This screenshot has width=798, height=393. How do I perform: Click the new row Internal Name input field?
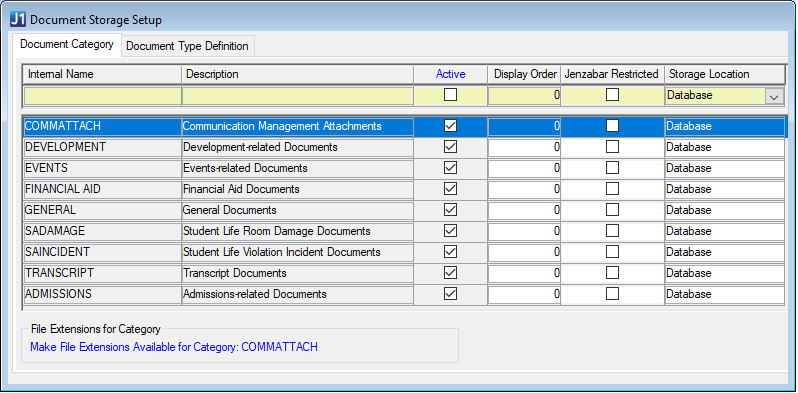(x=102, y=96)
